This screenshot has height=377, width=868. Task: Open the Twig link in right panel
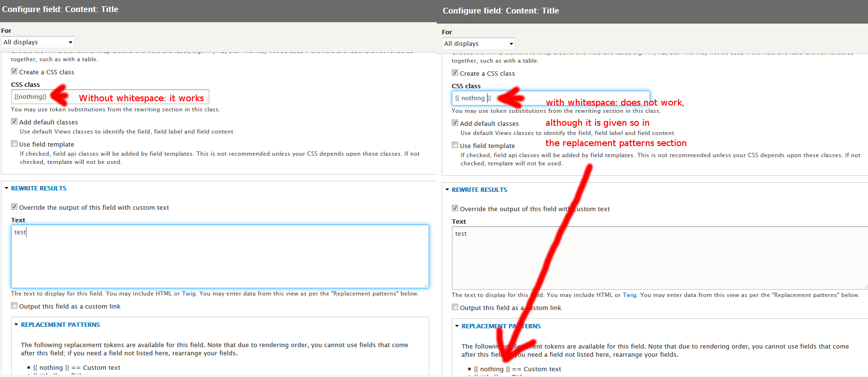click(629, 295)
